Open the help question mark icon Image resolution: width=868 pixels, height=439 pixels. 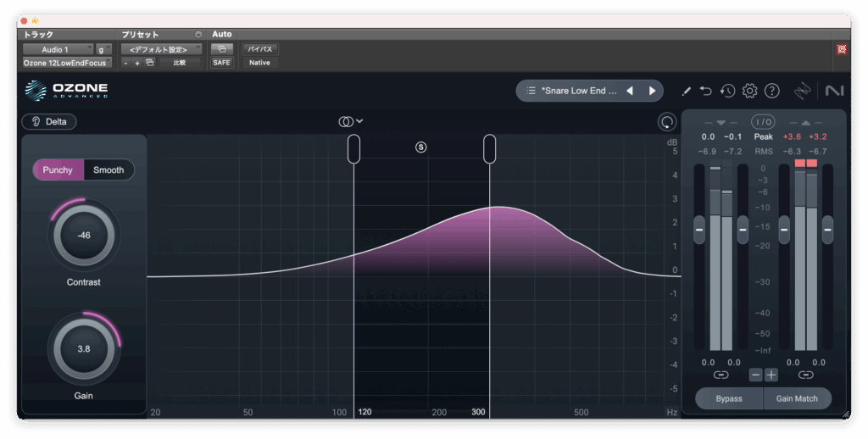pos(771,91)
